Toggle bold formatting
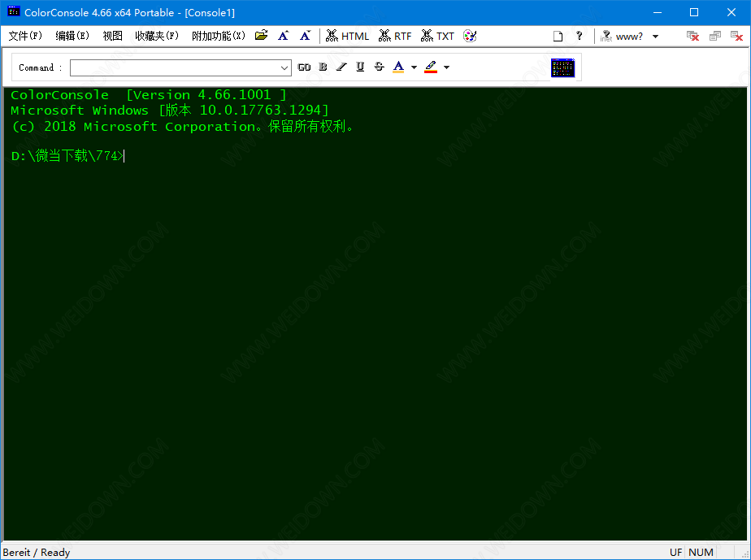751x560 pixels. 323,67
